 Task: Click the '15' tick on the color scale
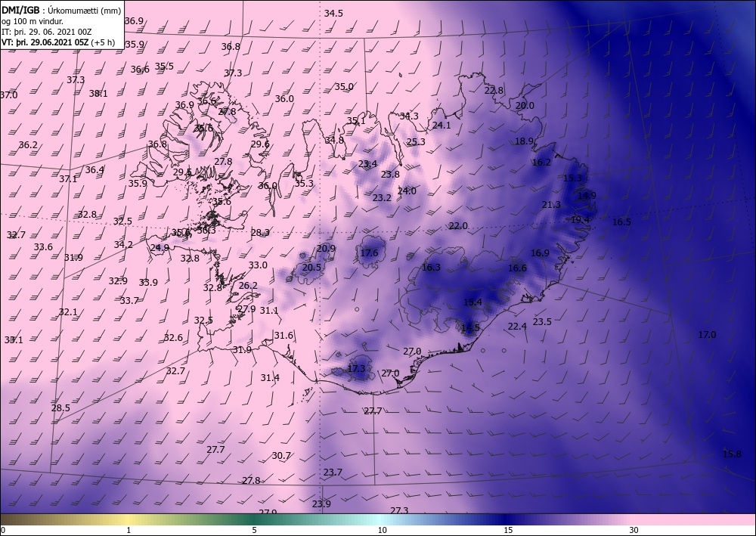pos(508,530)
